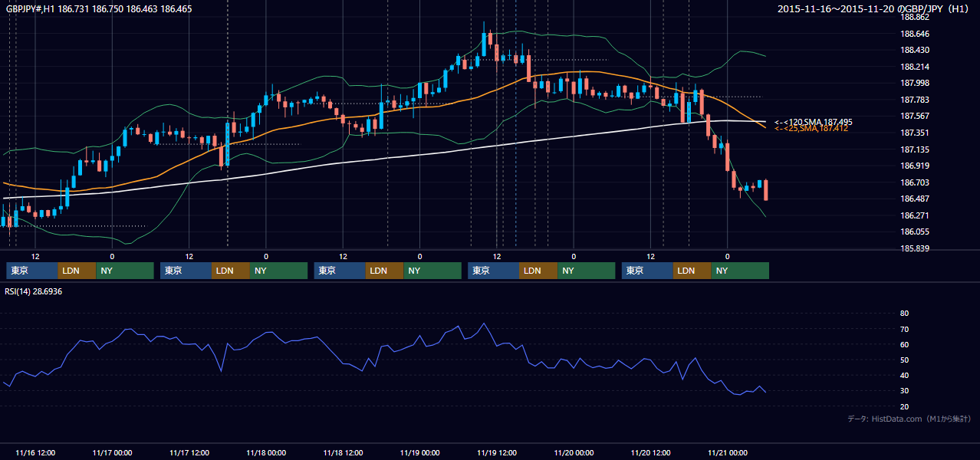This screenshot has height=460, width=980.
Task: Select the 11/17 12:00 date label
Action: [x=189, y=453]
